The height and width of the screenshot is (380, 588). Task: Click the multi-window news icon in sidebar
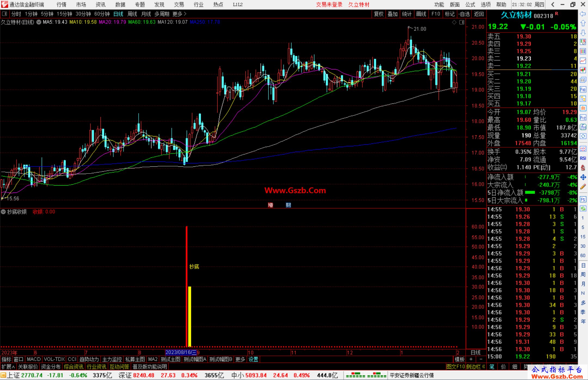pos(583,80)
